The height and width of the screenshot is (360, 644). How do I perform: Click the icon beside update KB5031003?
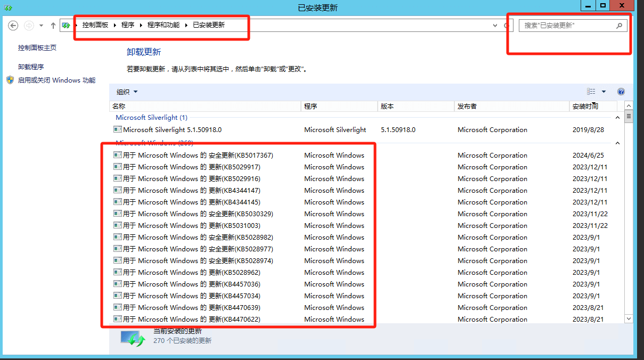click(118, 225)
